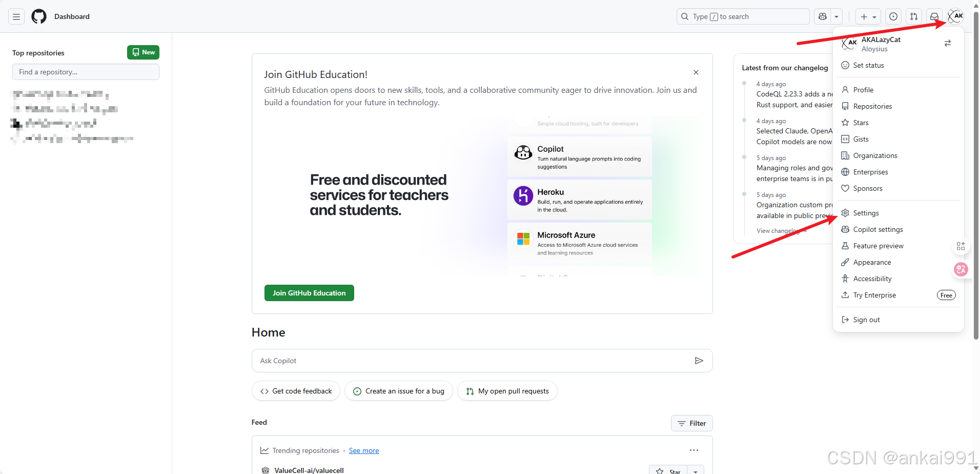
Task: Follow the See more trending link
Action: point(364,450)
